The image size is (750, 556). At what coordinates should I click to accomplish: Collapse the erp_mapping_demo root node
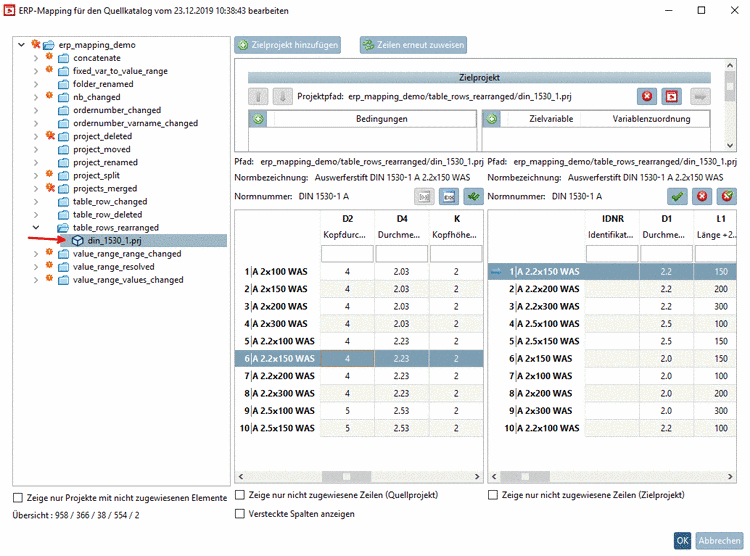click(x=22, y=44)
